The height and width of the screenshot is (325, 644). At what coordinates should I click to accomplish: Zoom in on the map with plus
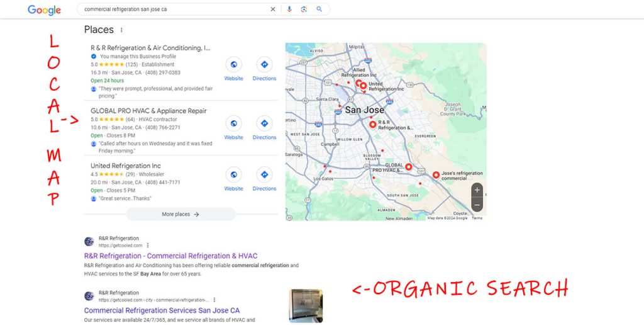coord(477,190)
